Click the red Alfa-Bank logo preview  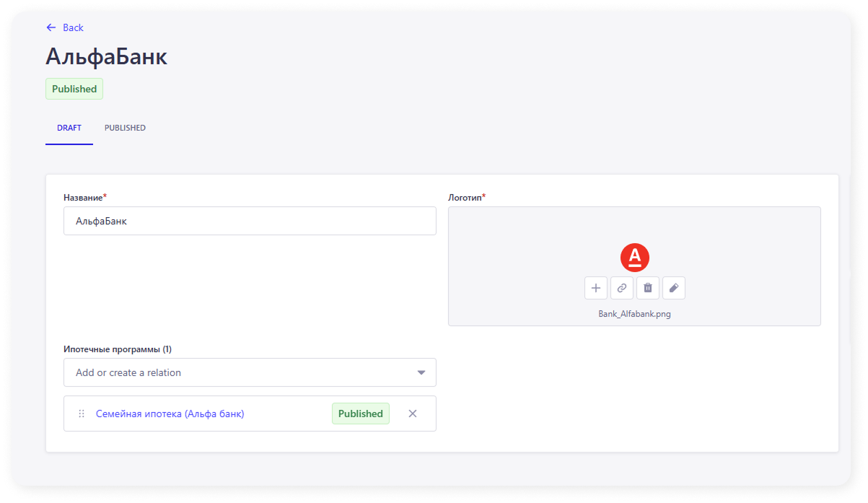click(635, 258)
